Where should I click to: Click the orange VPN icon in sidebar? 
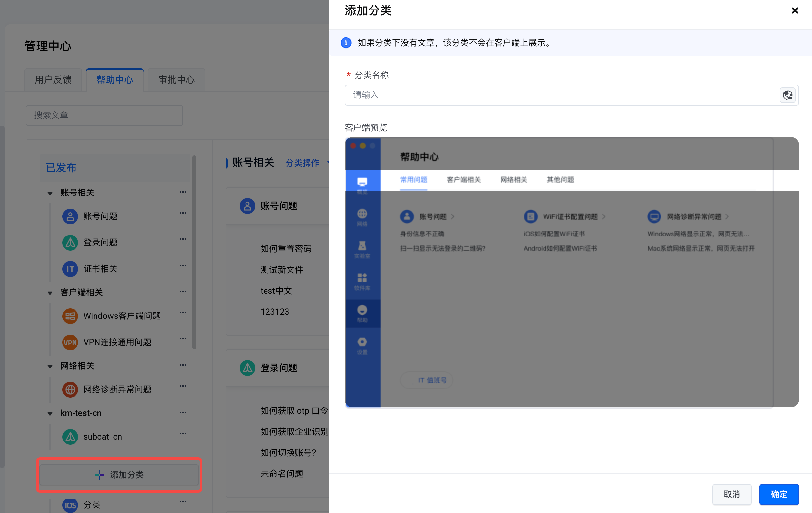pos(70,342)
